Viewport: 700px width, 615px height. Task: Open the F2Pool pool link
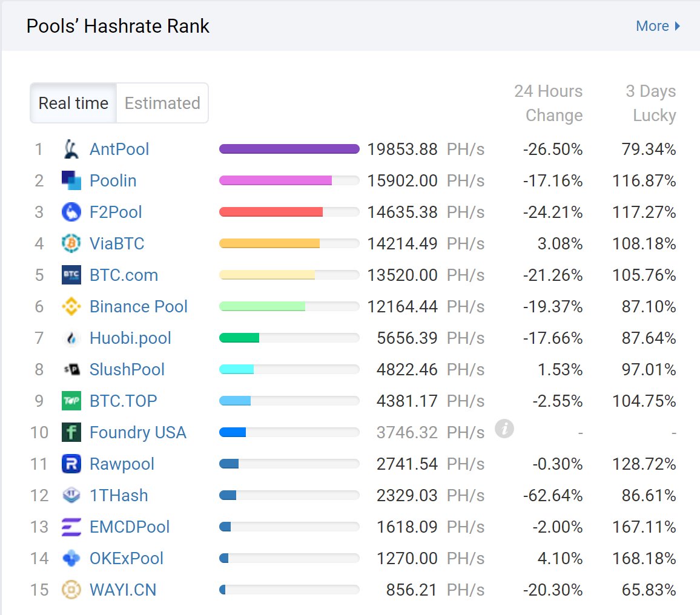116,212
